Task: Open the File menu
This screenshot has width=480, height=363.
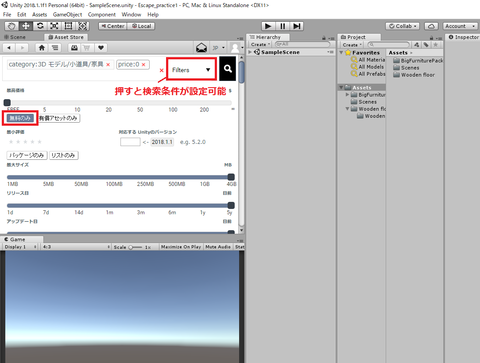Action: click(7, 15)
